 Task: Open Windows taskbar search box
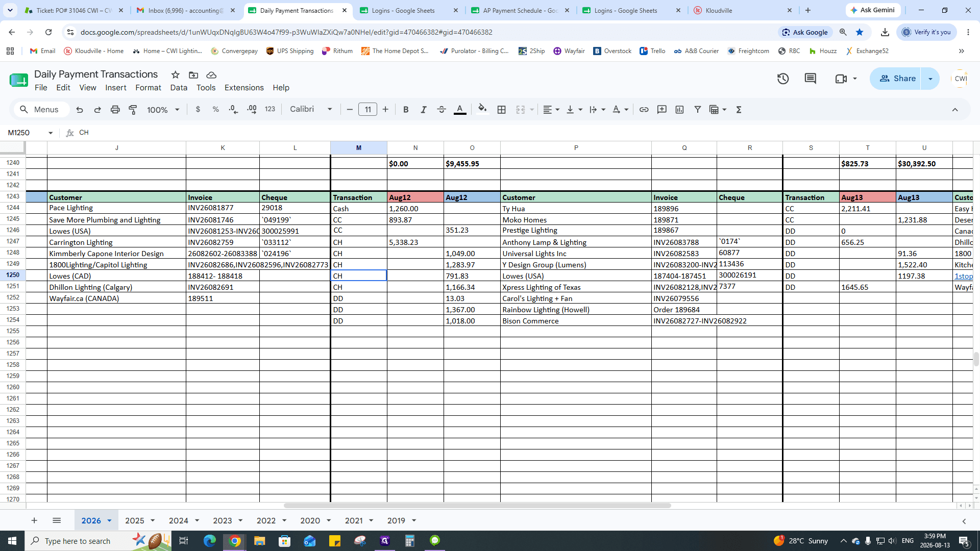[97, 541]
